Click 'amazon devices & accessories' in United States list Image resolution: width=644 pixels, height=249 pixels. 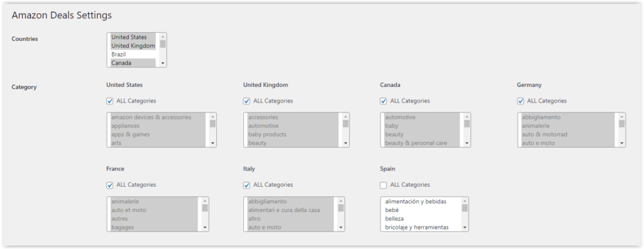pyautogui.click(x=158, y=117)
